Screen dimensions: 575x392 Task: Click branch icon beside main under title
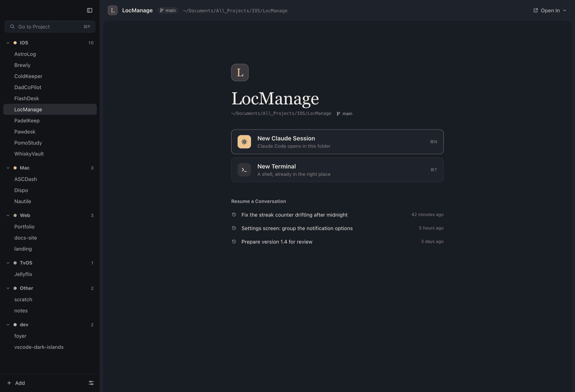tap(338, 113)
